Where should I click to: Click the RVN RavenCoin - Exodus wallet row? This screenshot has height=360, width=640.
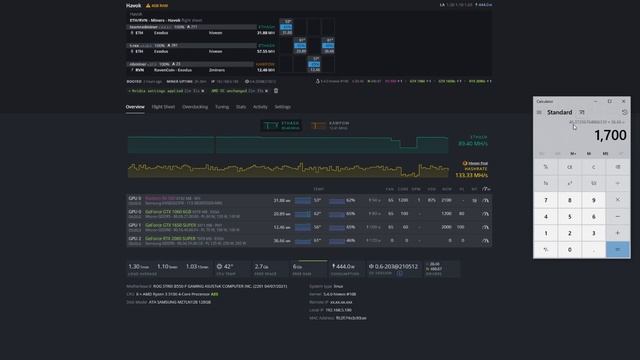click(x=202, y=70)
